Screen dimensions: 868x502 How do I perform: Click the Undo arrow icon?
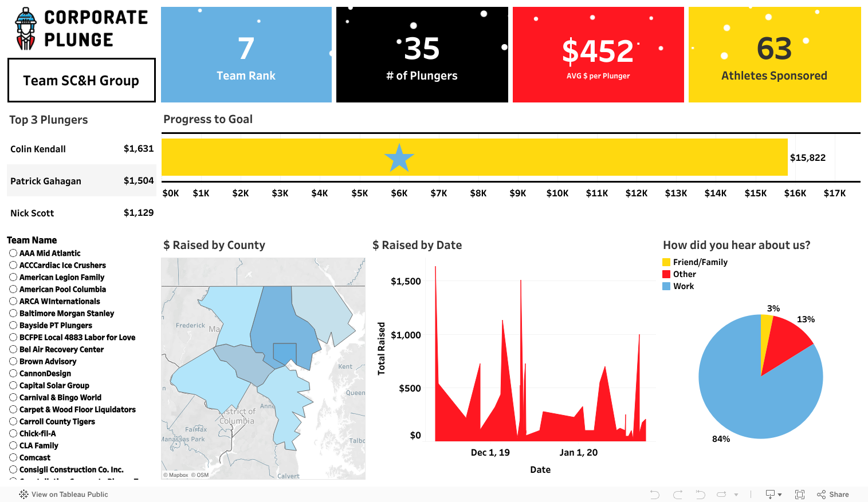[x=655, y=495]
